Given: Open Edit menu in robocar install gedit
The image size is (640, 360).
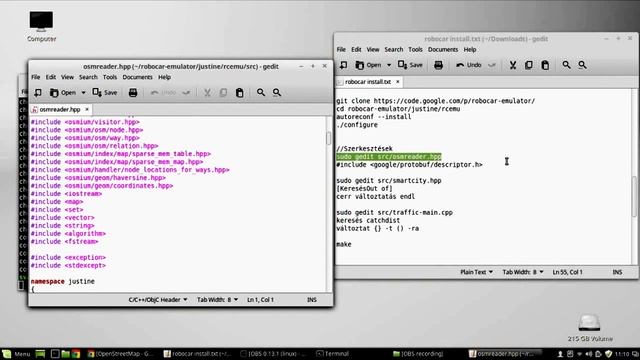Looking at the screenshot, I should (356, 49).
